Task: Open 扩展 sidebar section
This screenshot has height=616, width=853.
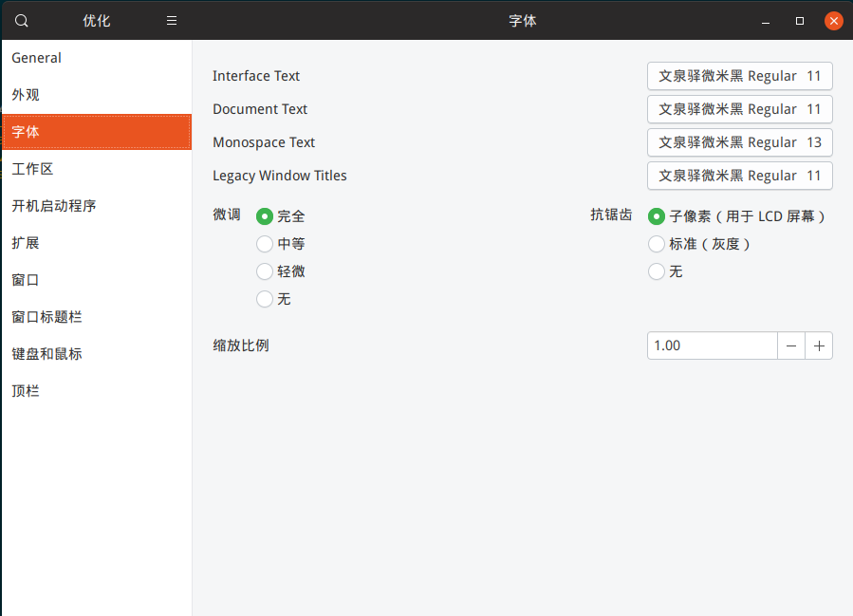Action: click(x=97, y=243)
